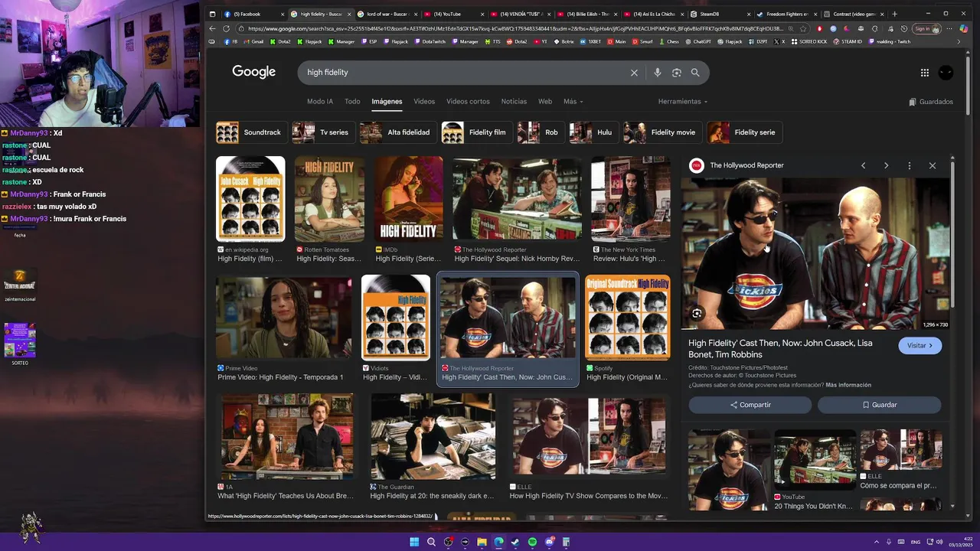This screenshot has height=551, width=980.
Task: Open the Prime Video Temporada 1 thumbnail
Action: (284, 318)
